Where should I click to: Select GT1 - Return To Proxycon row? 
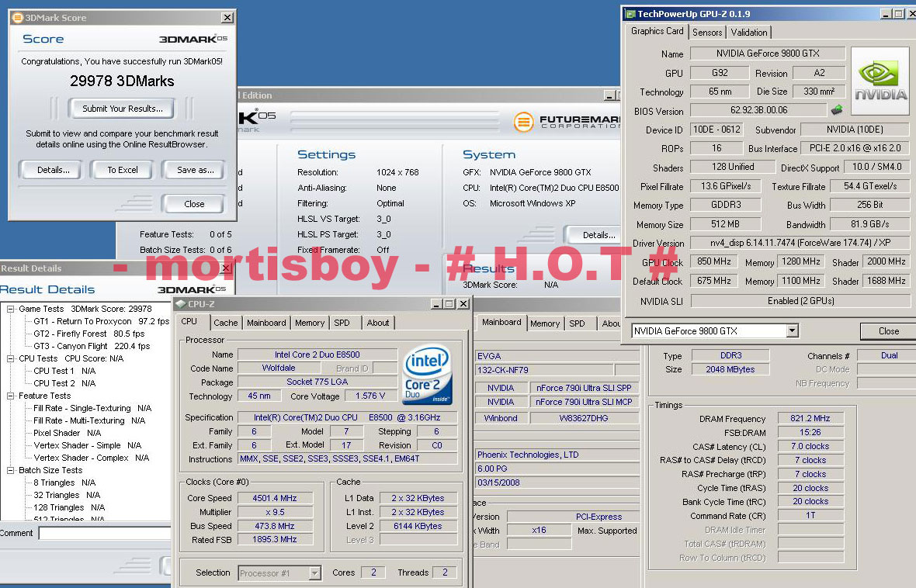(101, 321)
